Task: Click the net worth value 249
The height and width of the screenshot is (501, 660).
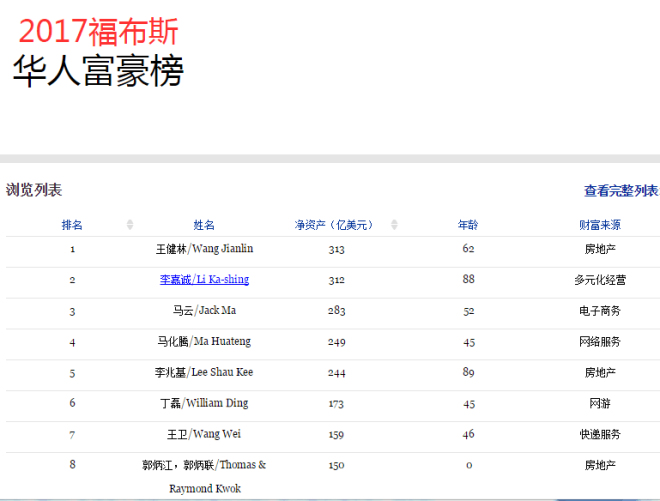Action: (337, 342)
